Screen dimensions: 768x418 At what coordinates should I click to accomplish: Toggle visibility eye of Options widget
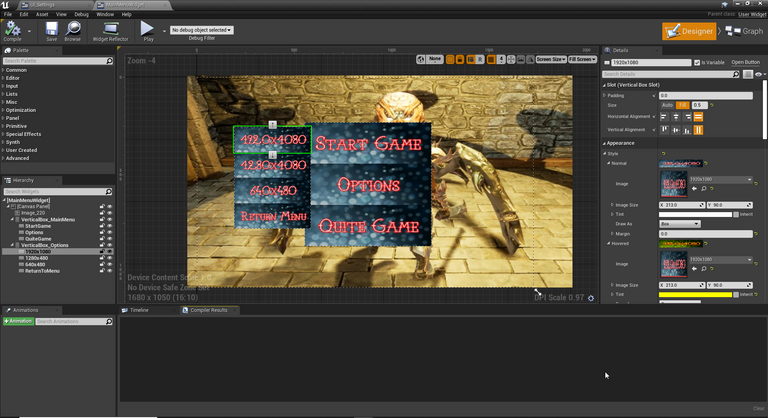pyautogui.click(x=109, y=232)
